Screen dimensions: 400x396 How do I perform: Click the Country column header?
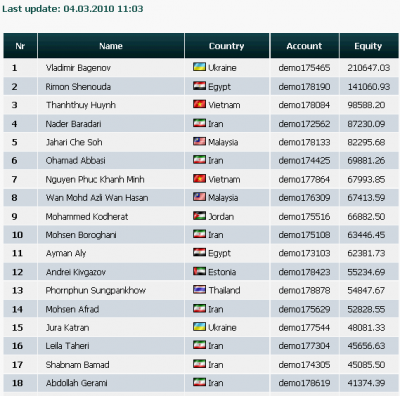click(227, 46)
